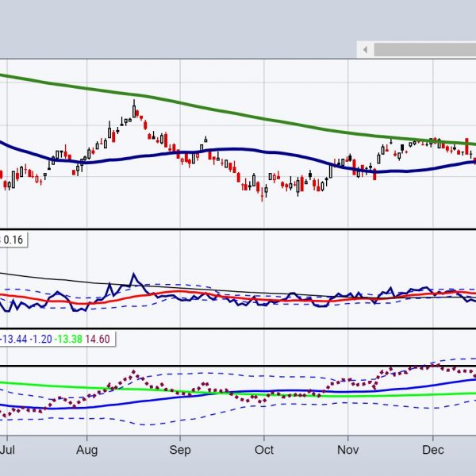Image resolution: width=476 pixels, height=476 pixels.
Task: Click the Oct axis label
Action: (264, 450)
